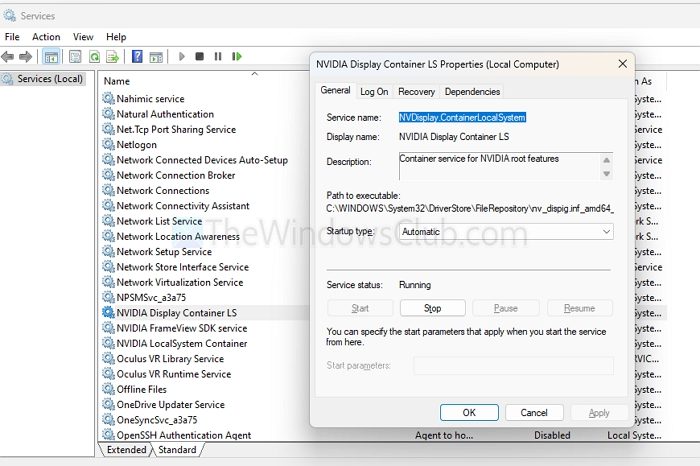This screenshot has height=466, width=700.
Task: Select the gear icon beside NPSMSvc_a3a75
Action: coord(108,297)
